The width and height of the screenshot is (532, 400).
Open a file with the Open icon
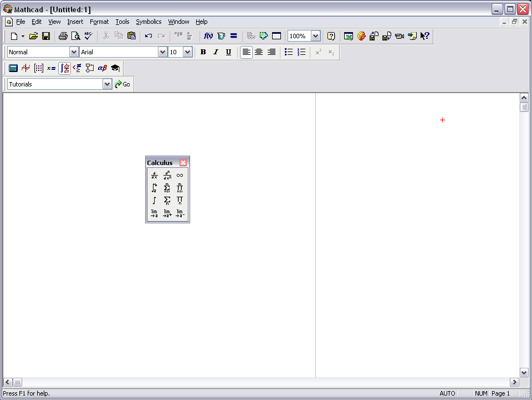(x=33, y=36)
